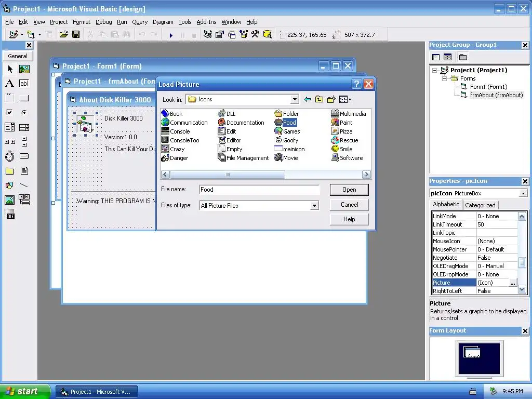Viewport: 532px width, 399px height.
Task: Select the TextBox tool in toolbox
Action: point(24,84)
